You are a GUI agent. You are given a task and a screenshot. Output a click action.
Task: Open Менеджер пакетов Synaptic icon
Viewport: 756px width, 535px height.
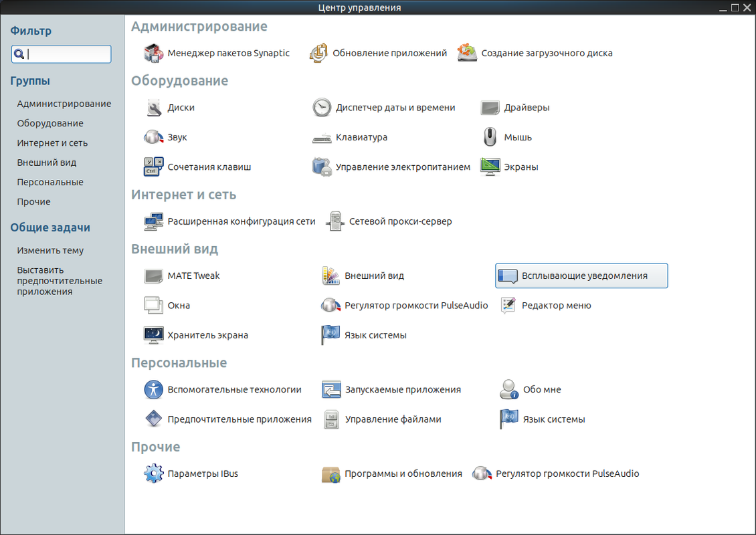153,53
